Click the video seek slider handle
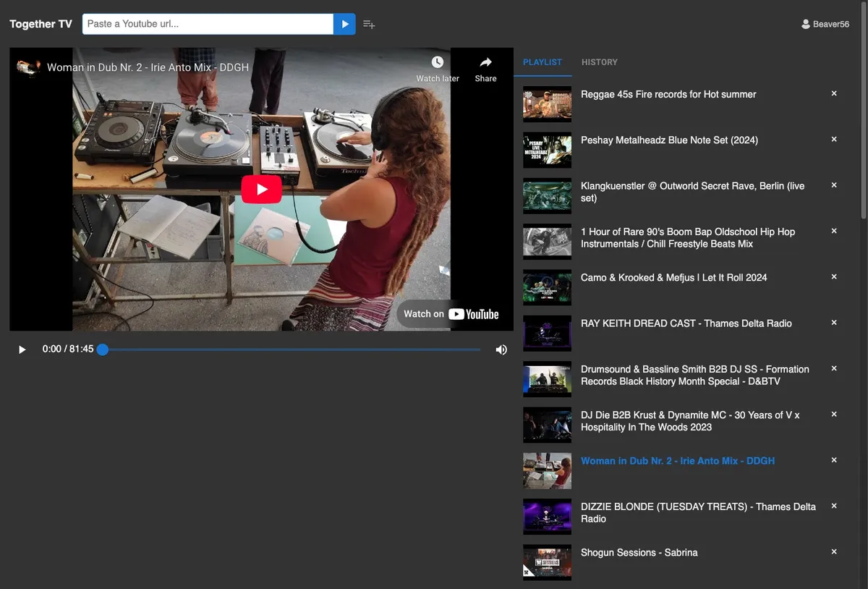This screenshot has height=589, width=868. pyautogui.click(x=103, y=349)
